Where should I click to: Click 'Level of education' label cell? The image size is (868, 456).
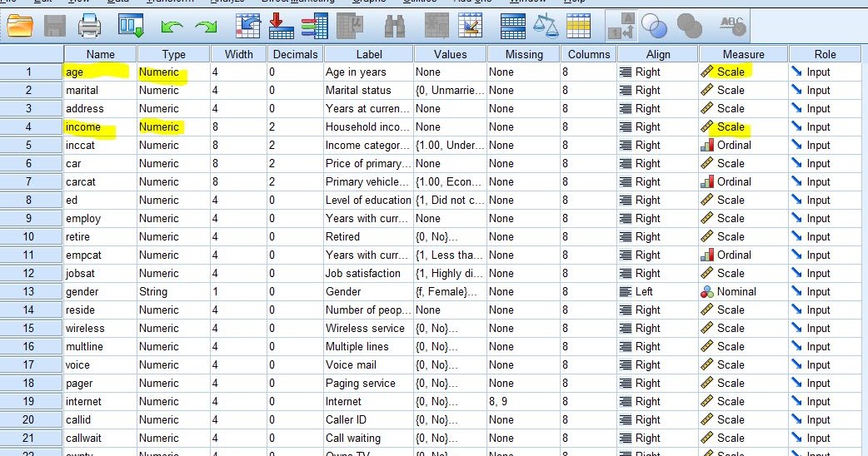(x=369, y=200)
